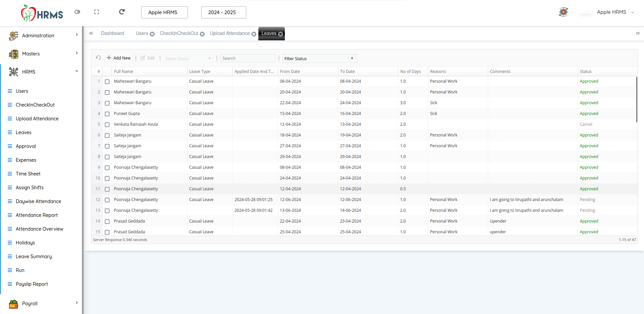Image resolution: width=644 pixels, height=314 pixels.
Task: Collapse the HRMS section chevron
Action: (x=77, y=71)
